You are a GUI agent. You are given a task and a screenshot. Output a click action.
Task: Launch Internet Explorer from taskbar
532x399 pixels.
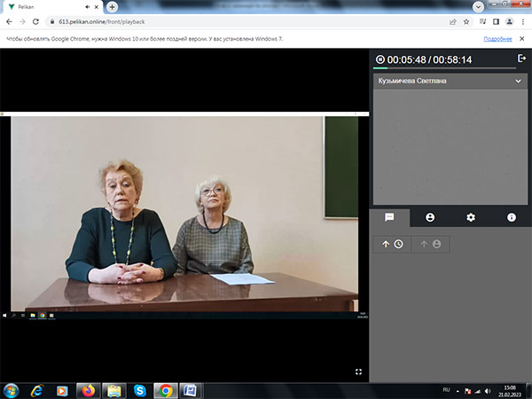point(37,391)
